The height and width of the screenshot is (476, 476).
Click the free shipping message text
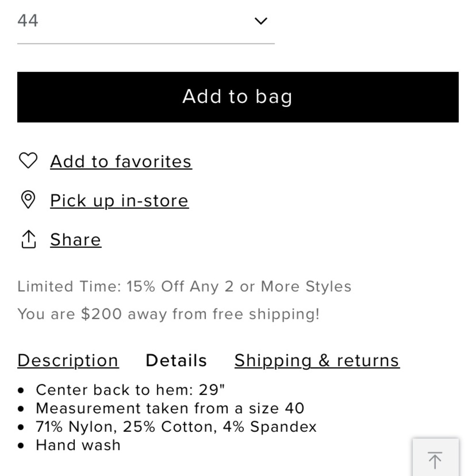click(169, 314)
